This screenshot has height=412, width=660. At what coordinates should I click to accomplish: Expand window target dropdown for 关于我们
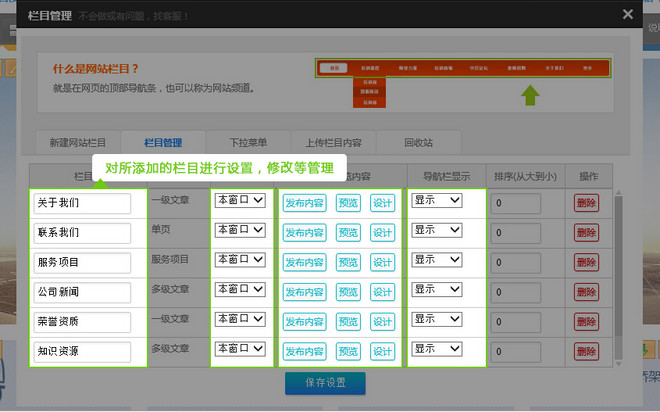[x=240, y=201]
